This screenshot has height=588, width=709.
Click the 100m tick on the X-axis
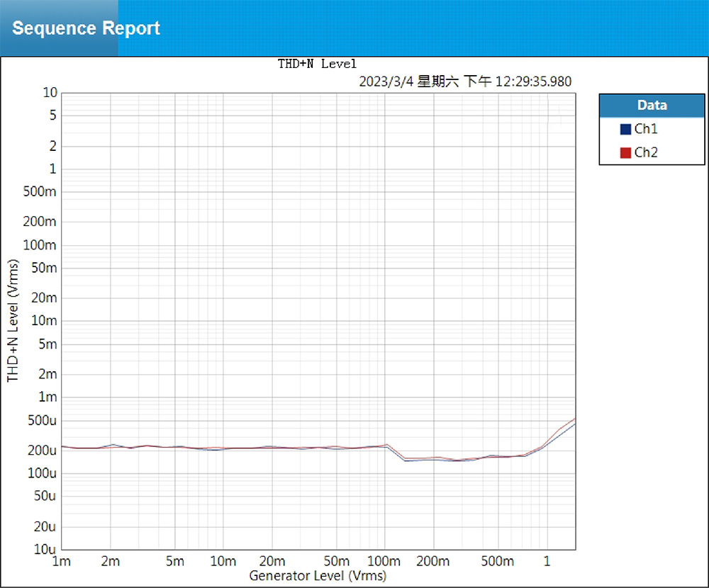click(384, 562)
